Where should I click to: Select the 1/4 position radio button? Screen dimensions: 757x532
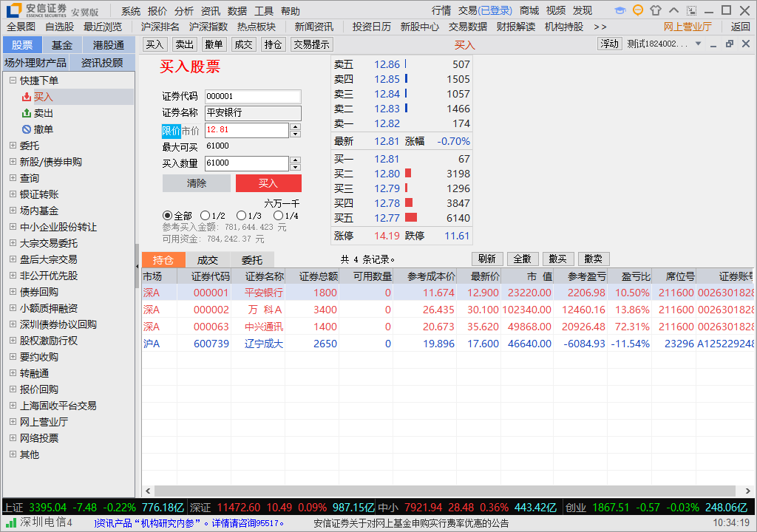278,215
